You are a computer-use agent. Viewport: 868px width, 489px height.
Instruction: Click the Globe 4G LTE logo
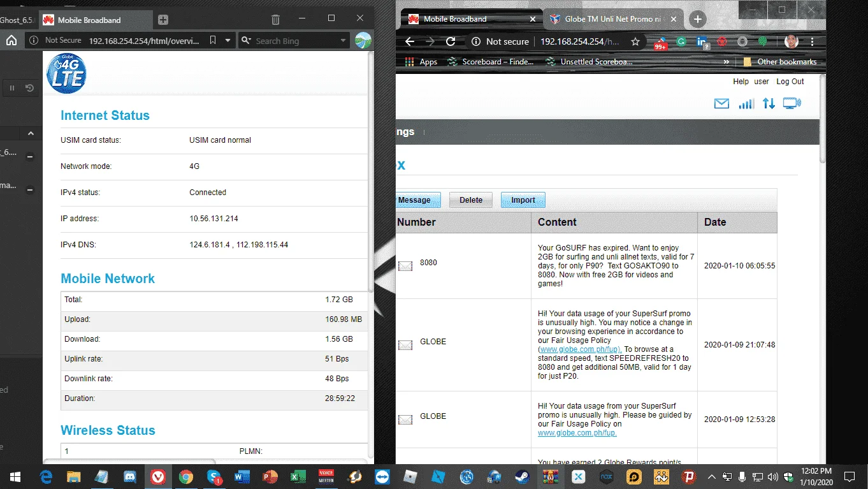click(x=66, y=73)
